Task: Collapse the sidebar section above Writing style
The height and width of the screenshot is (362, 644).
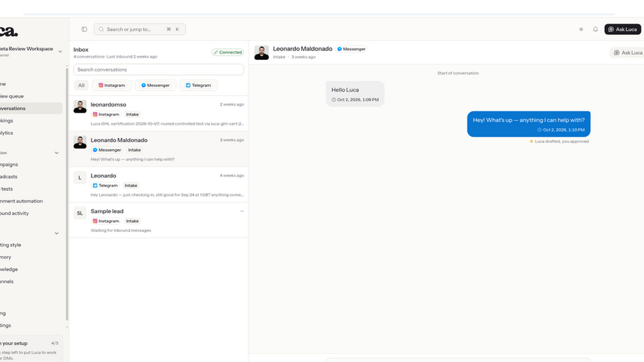Action: coord(56,233)
